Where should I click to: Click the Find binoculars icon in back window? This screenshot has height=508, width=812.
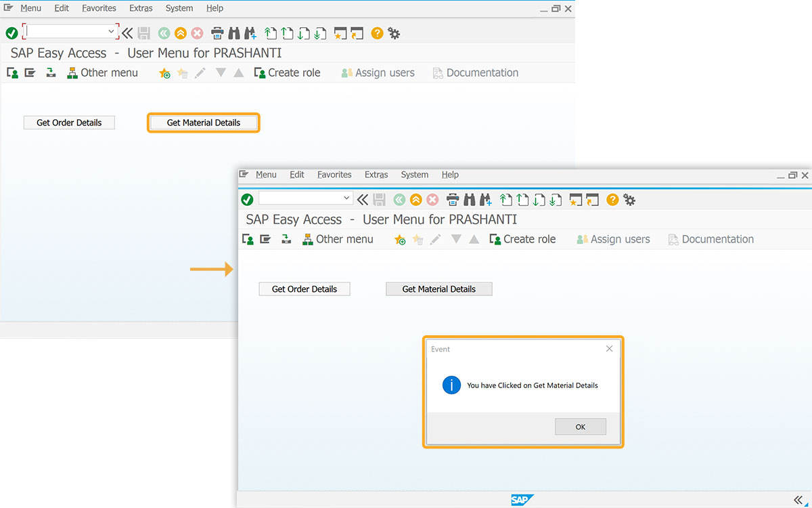pyautogui.click(x=234, y=33)
